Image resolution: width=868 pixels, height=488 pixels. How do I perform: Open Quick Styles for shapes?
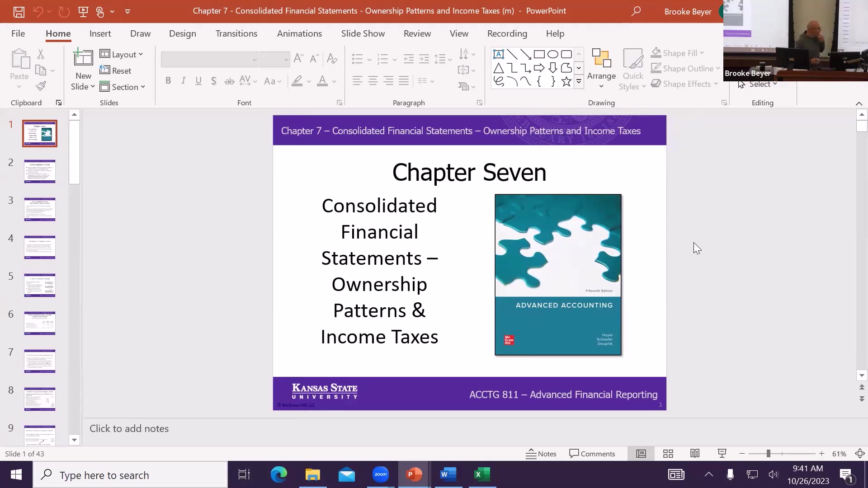[x=632, y=68]
